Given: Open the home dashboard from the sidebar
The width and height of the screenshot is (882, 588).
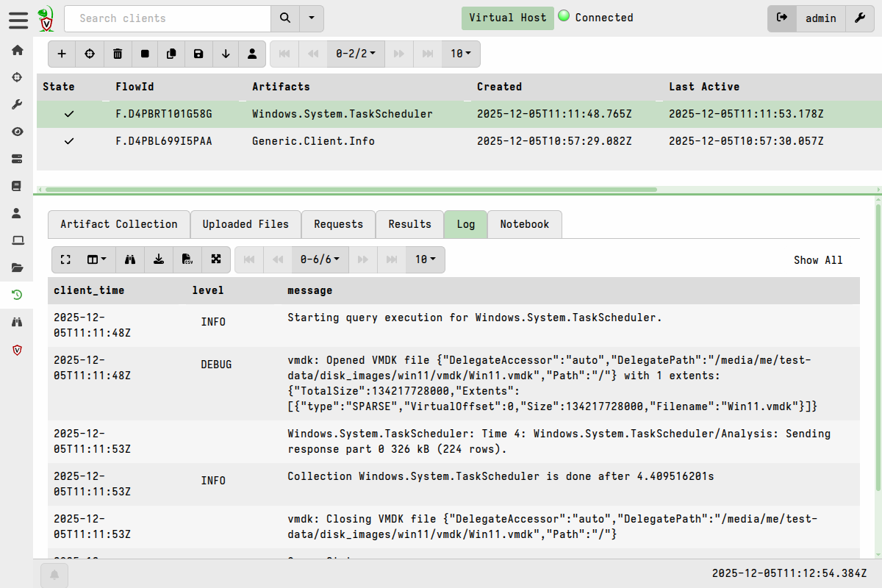Looking at the screenshot, I should 17,50.
